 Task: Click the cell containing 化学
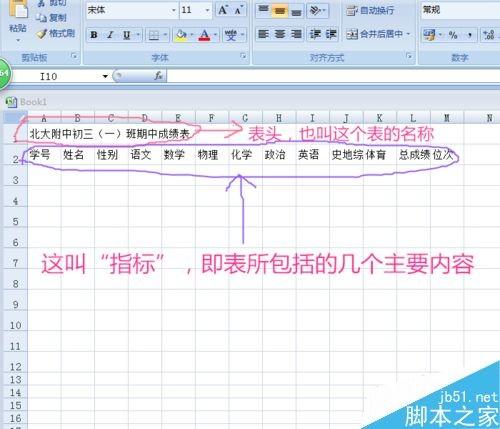[246, 155]
